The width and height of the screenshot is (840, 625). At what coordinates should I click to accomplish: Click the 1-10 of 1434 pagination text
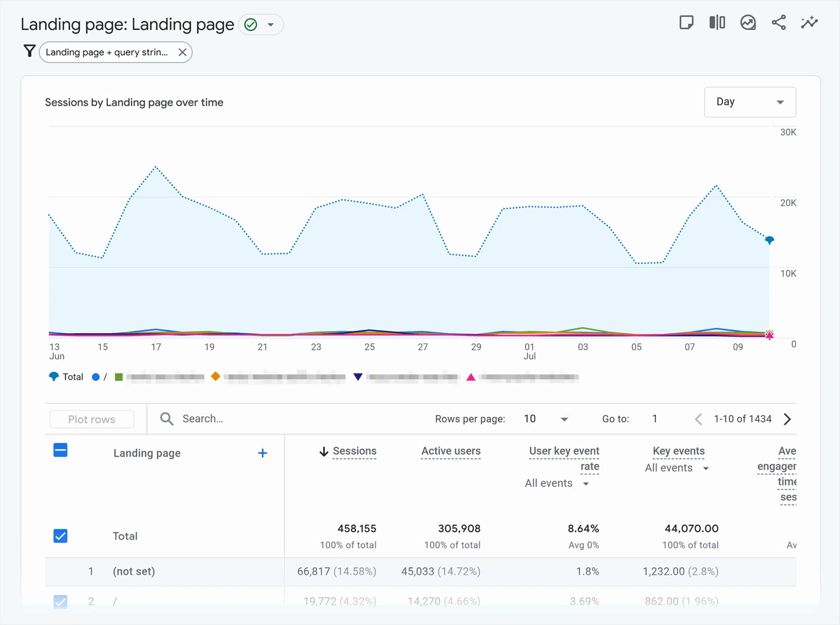(742, 419)
